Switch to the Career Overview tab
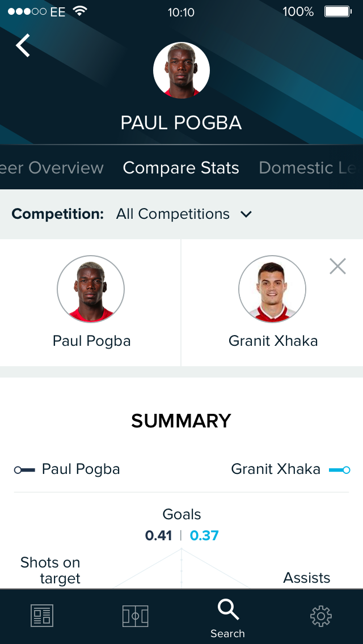Image resolution: width=363 pixels, height=644 pixels. click(x=52, y=168)
